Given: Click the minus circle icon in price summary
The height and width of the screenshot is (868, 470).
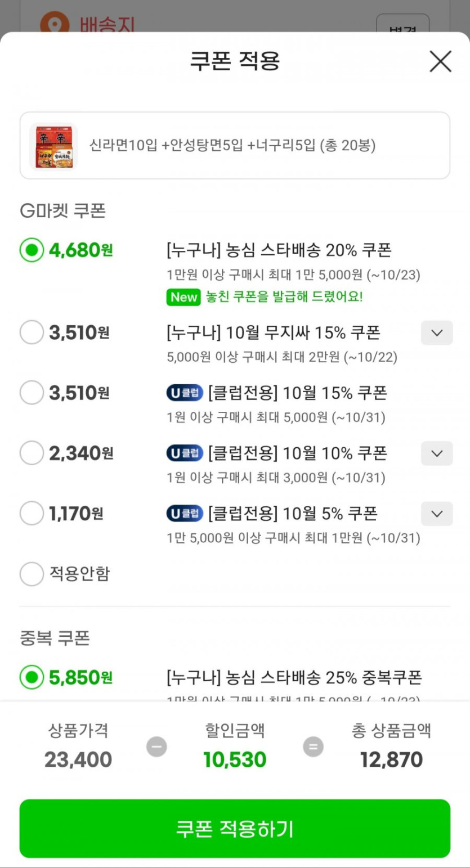Looking at the screenshot, I should 156,747.
